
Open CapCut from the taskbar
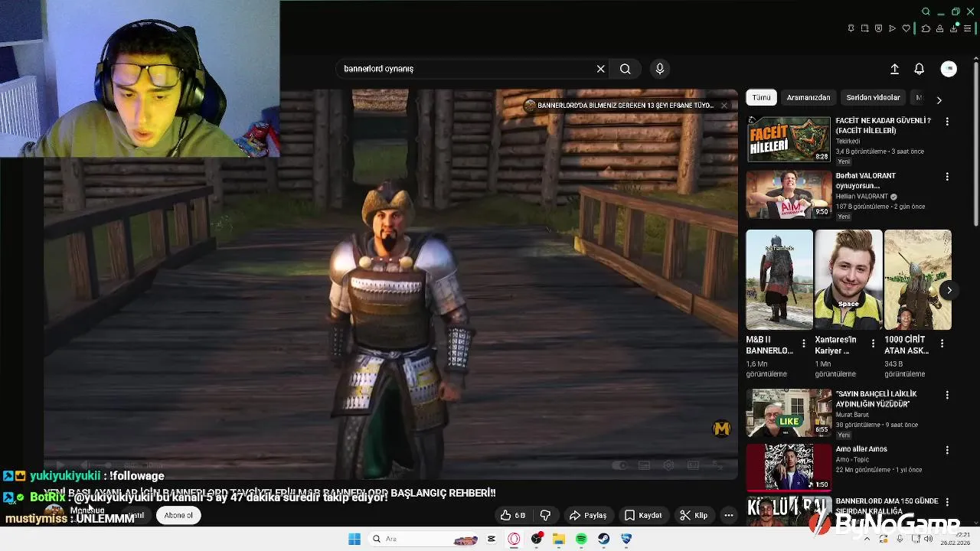pyautogui.click(x=492, y=539)
